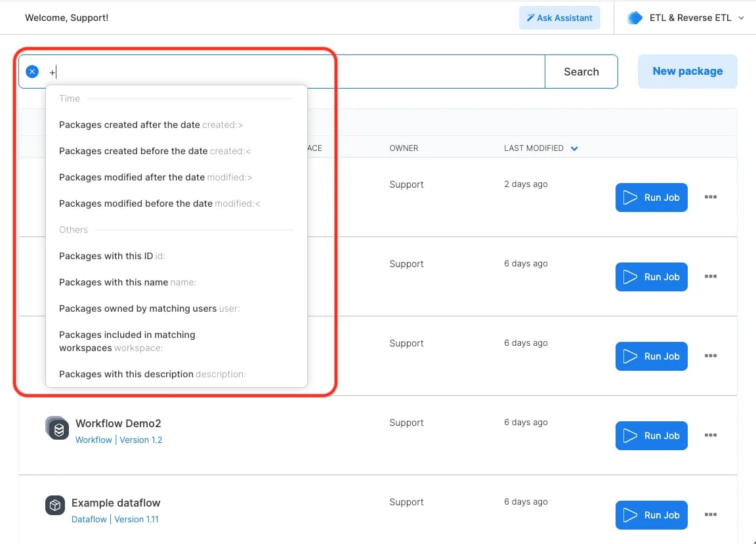
Task: Click '6 days ago' in Example dataflow row
Action: [x=526, y=501]
